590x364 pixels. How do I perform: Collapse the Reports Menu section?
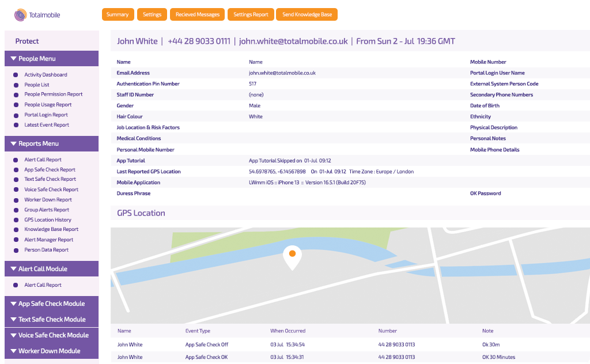(x=51, y=143)
